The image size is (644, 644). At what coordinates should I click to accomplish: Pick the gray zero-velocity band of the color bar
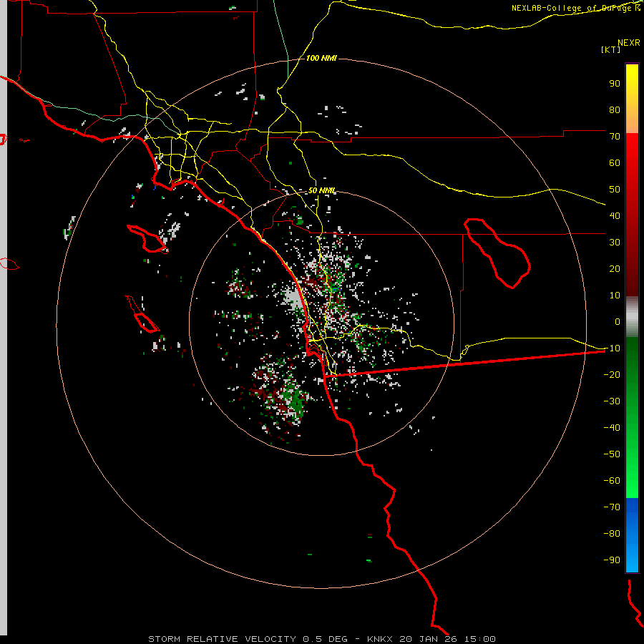632,317
